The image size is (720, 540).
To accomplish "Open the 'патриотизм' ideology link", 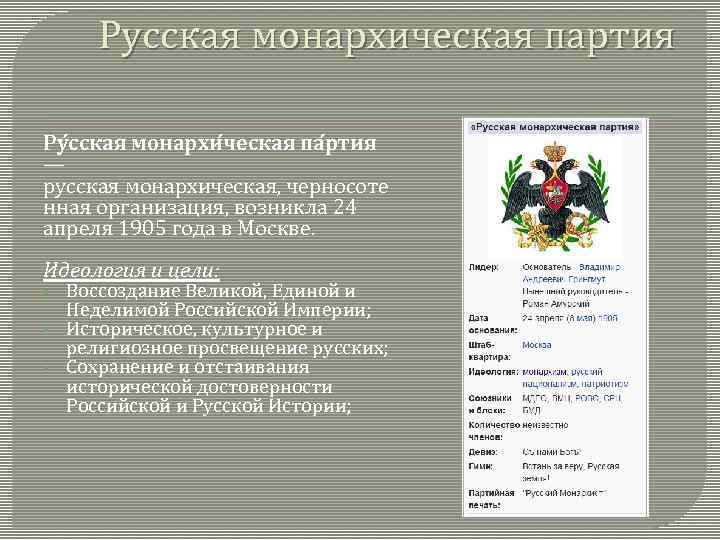I will [605, 383].
